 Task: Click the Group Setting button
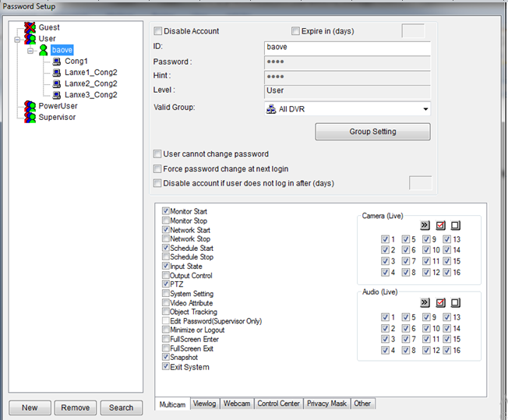tap(372, 132)
